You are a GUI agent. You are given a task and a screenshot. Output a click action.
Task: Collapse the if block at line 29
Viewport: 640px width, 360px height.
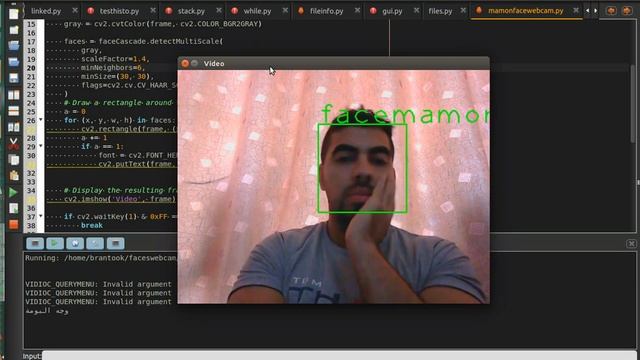tap(40, 146)
